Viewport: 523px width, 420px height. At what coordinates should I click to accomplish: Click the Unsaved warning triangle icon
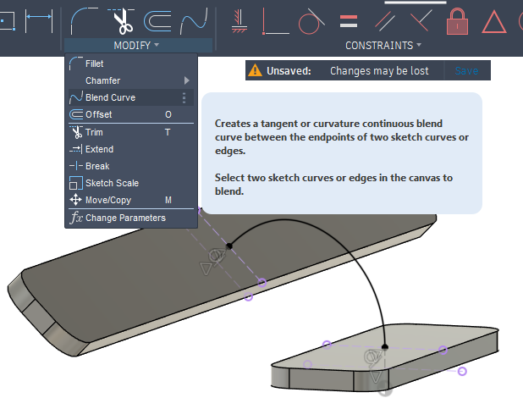tap(256, 70)
